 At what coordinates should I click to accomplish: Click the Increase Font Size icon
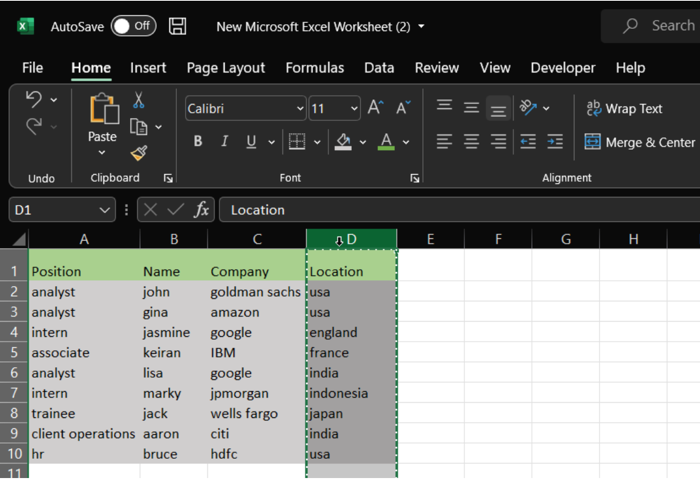(375, 108)
